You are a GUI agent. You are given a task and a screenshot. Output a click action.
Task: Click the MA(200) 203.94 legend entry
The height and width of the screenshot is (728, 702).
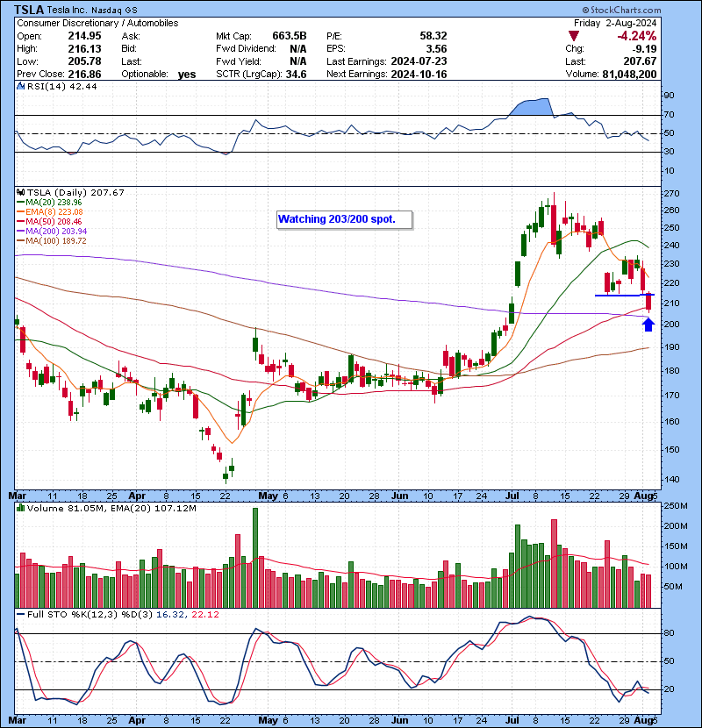click(52, 232)
